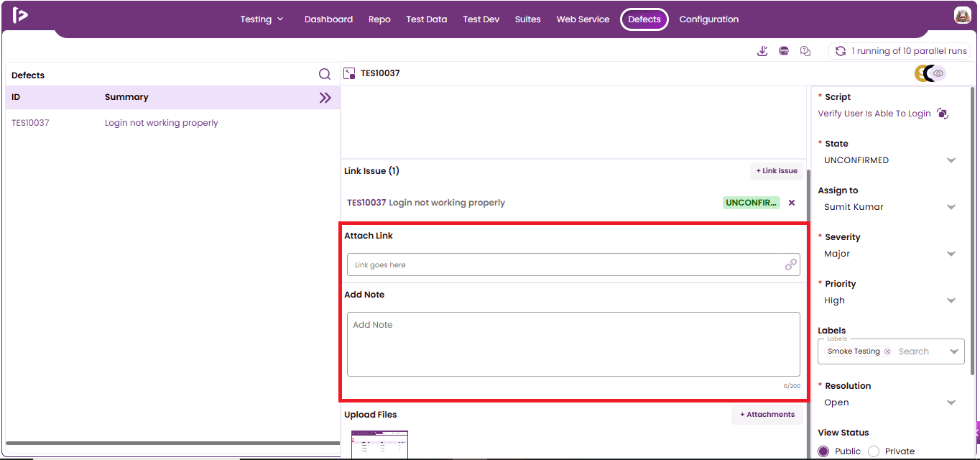The width and height of the screenshot is (980, 460).
Task: Click into the Add Note text area
Action: (x=573, y=344)
